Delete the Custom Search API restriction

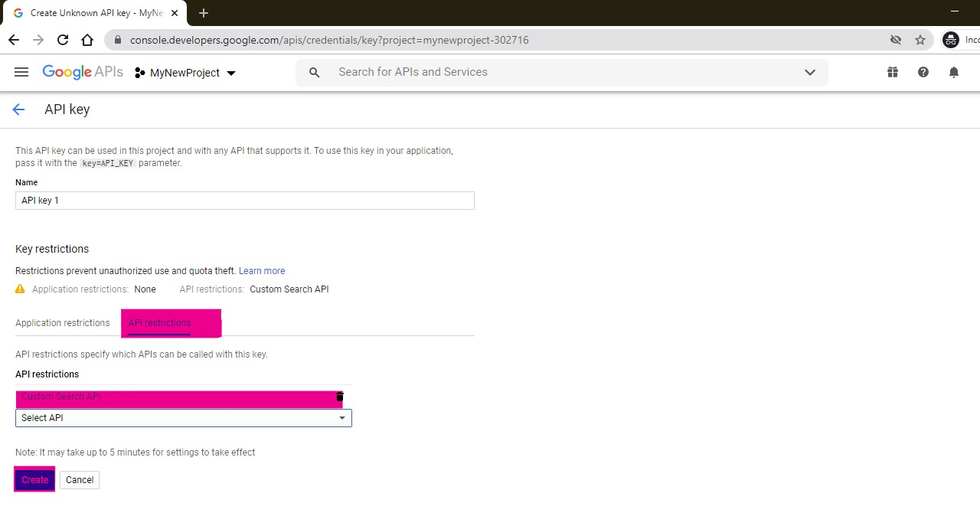[x=340, y=397]
